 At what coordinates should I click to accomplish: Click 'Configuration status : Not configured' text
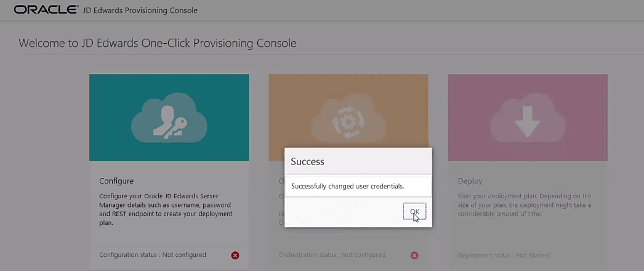(x=152, y=255)
